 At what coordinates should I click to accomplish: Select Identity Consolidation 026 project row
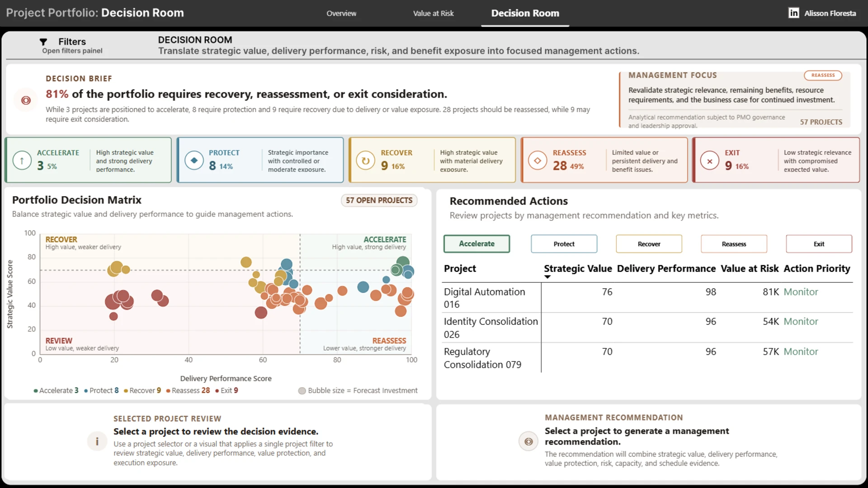(647, 328)
